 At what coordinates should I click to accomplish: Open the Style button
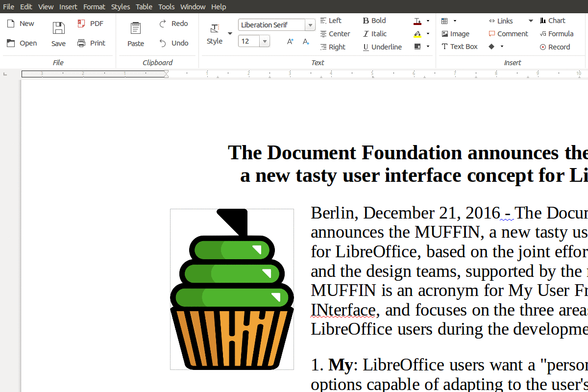point(215,34)
